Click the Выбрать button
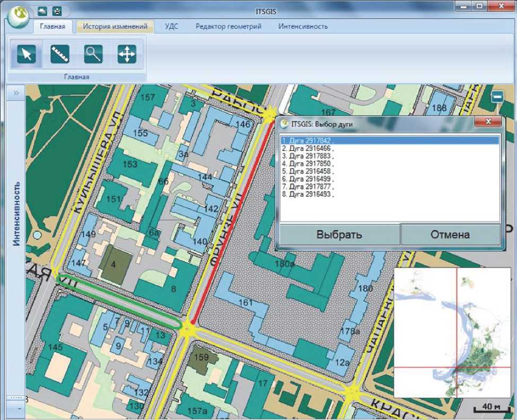 [x=339, y=234]
